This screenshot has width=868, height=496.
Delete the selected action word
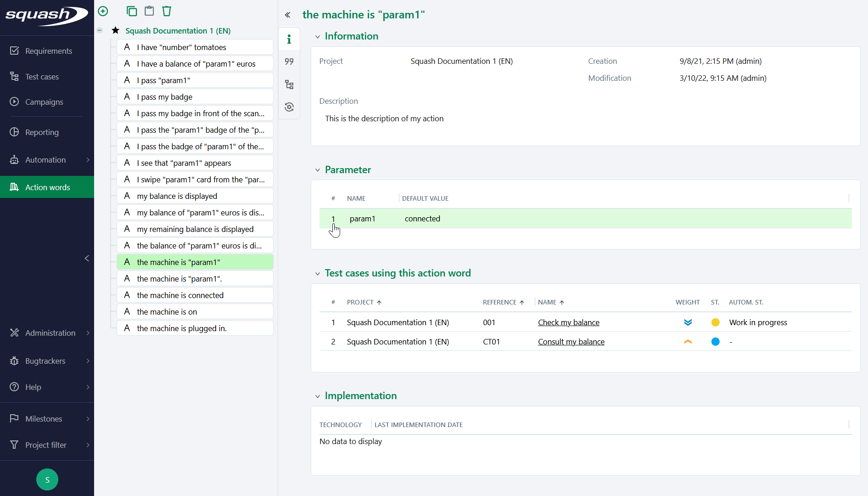[167, 11]
